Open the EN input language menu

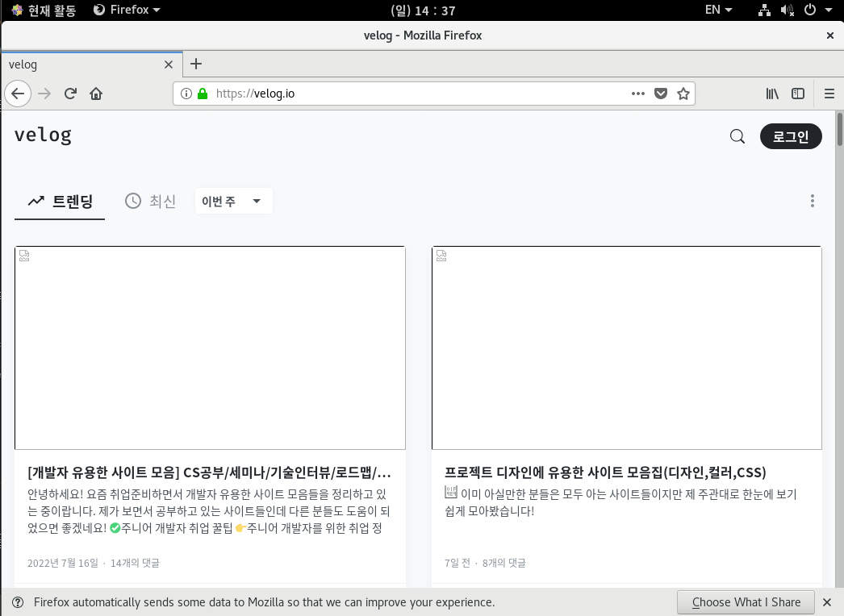719,10
